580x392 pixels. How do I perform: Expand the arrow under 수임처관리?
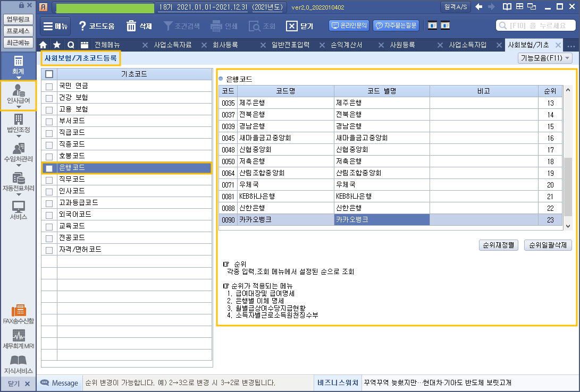coord(19,166)
